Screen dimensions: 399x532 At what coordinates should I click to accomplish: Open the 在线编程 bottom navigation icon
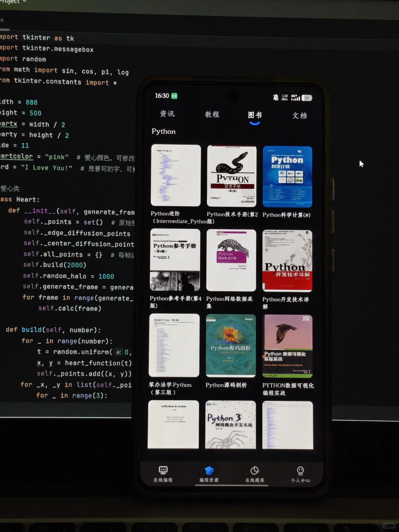163,474
